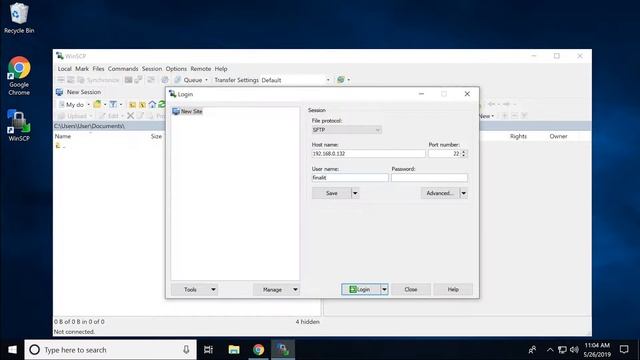Viewport: 640px width, 360px height.
Task: Sort the local panel by Size column
Action: (156, 136)
